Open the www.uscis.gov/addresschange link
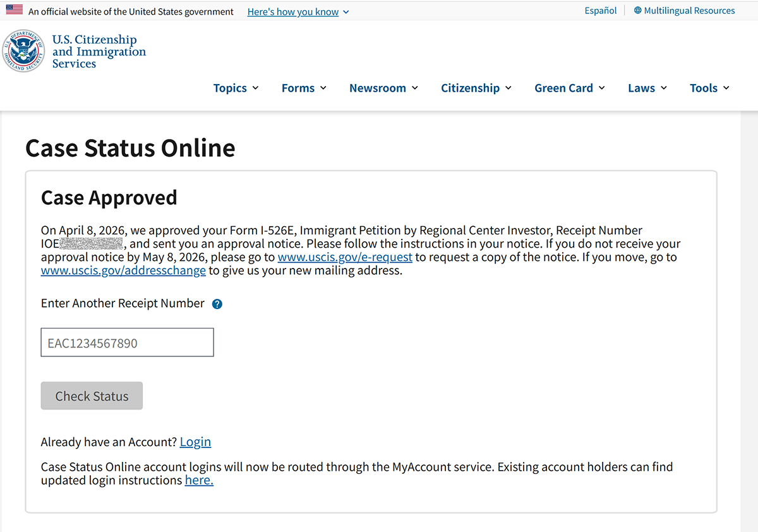This screenshot has width=758, height=532. [x=123, y=270]
